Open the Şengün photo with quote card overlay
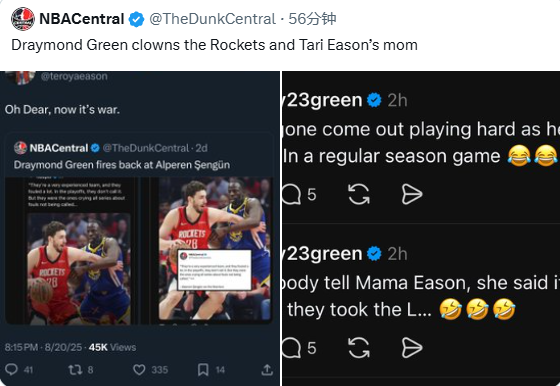 click(215, 250)
